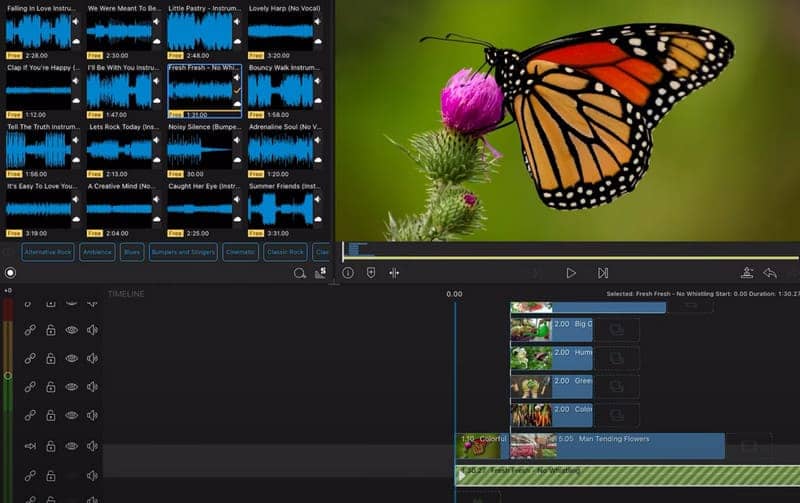This screenshot has width=800, height=503.
Task: Click the record button below the music library
Action: [x=10, y=272]
